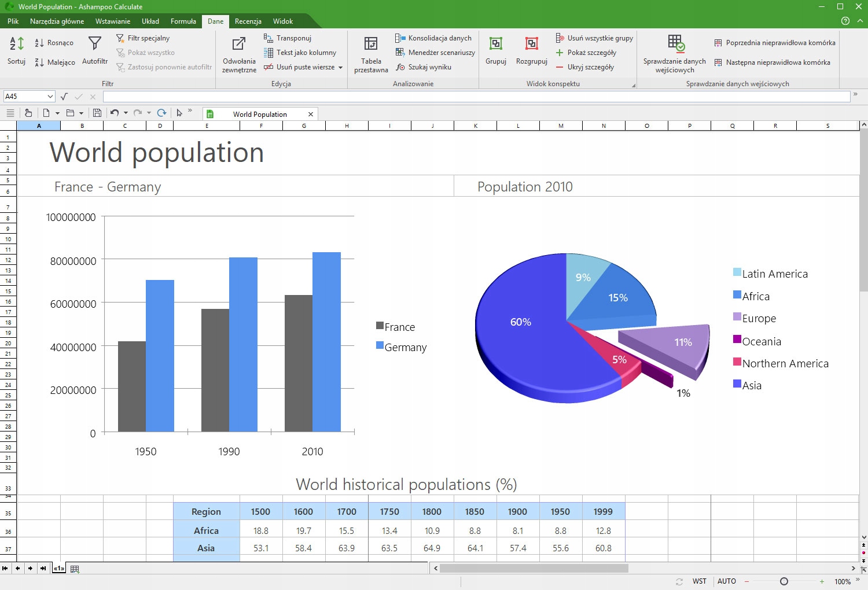The width and height of the screenshot is (868, 590).
Task: Click the save floppy disk icon
Action: click(97, 113)
